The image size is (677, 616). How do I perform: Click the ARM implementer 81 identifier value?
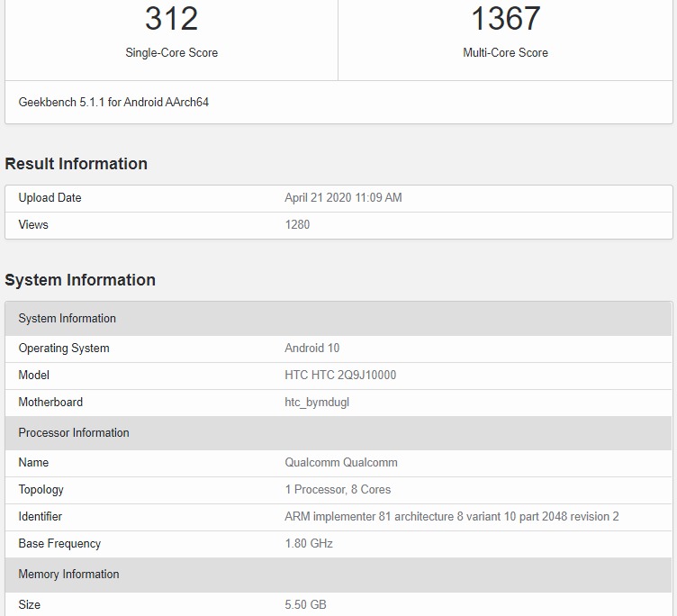click(x=451, y=517)
